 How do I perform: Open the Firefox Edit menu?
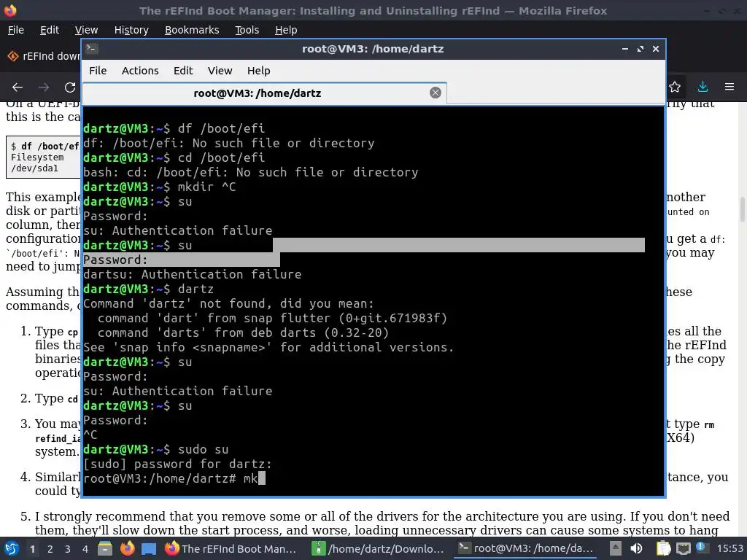point(50,30)
